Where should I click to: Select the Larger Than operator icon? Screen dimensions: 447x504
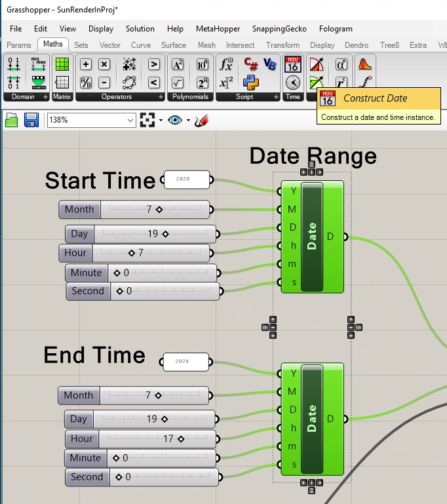coord(154,64)
